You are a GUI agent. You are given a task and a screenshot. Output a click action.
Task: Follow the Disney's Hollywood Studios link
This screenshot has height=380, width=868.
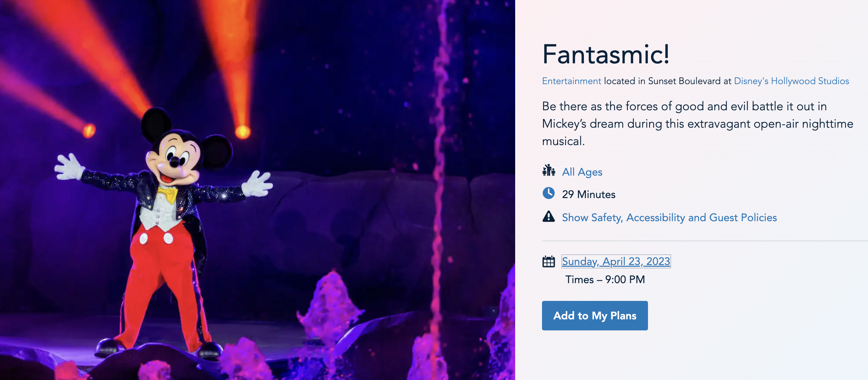(x=791, y=81)
